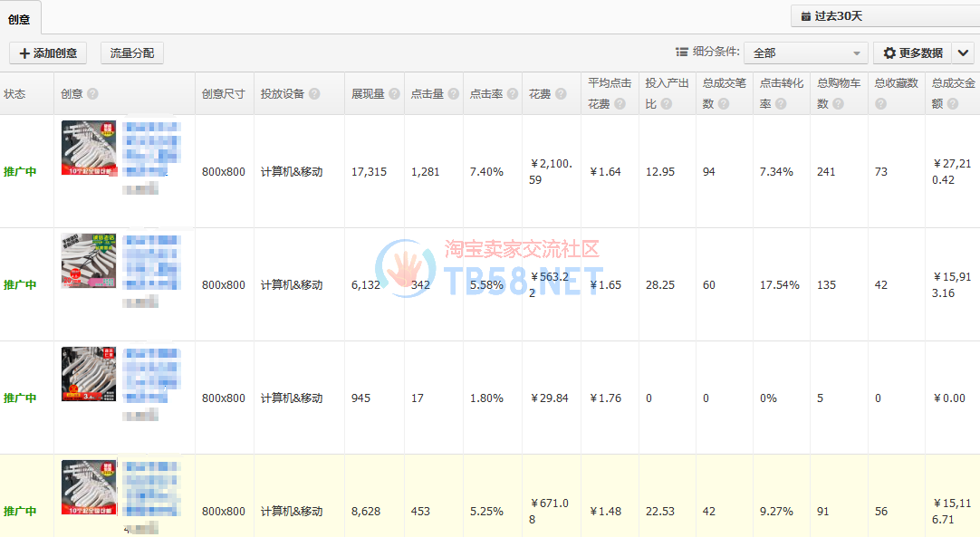Click the 创意尺寸 column header
The height and width of the screenshot is (537, 980).
click(223, 94)
